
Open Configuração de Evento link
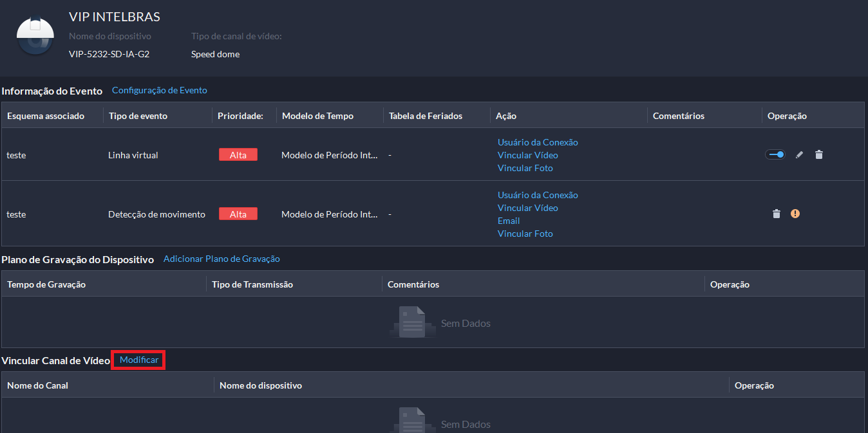(x=160, y=91)
